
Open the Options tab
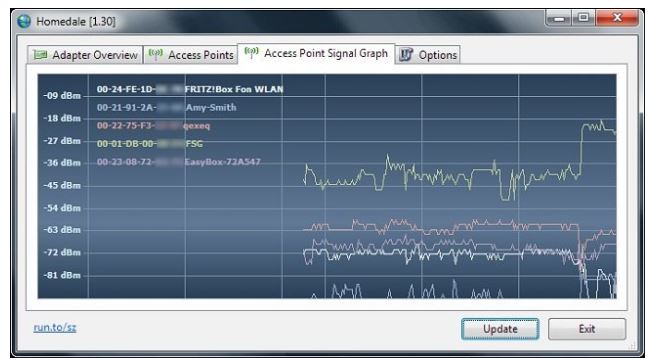pos(428,55)
